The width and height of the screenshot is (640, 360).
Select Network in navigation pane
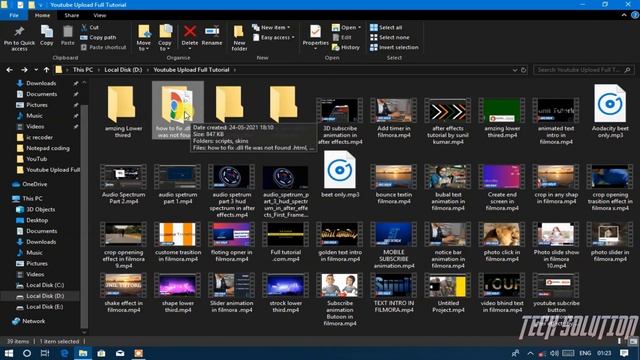[x=33, y=321]
